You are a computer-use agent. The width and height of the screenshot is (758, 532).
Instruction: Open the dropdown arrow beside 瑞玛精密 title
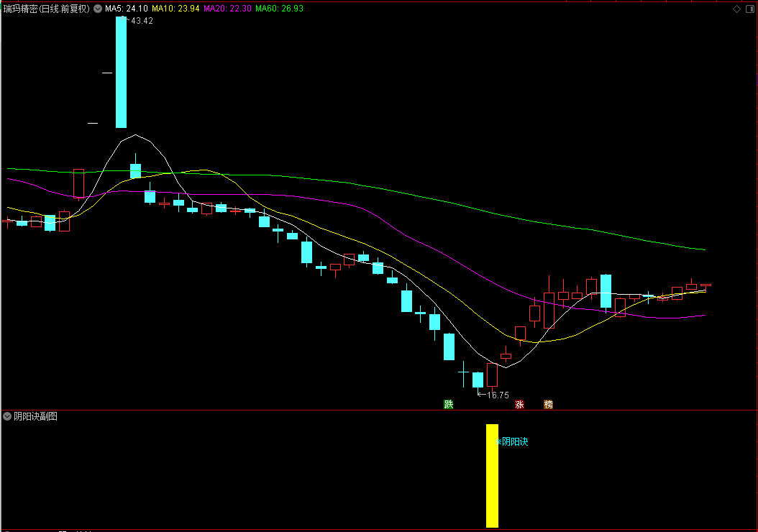point(98,9)
